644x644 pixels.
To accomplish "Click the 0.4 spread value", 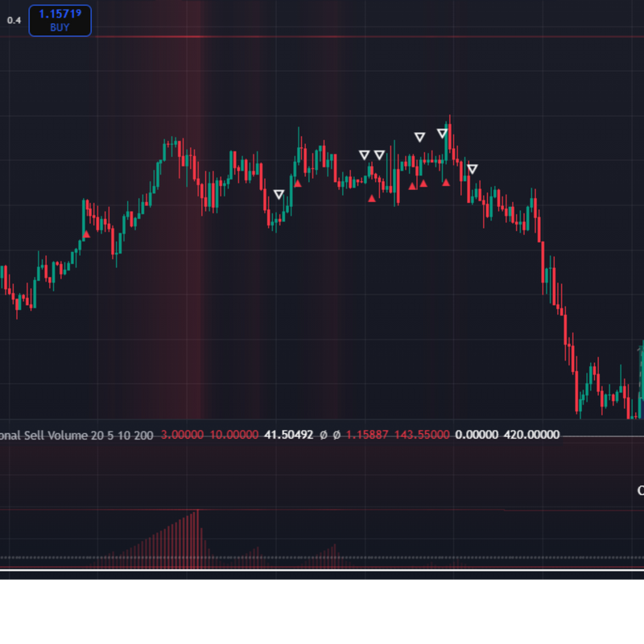I will [14, 20].
